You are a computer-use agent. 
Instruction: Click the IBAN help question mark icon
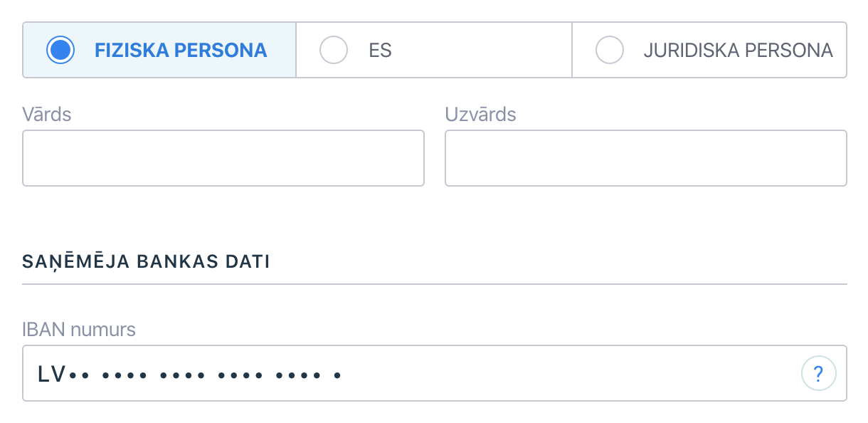(x=818, y=373)
